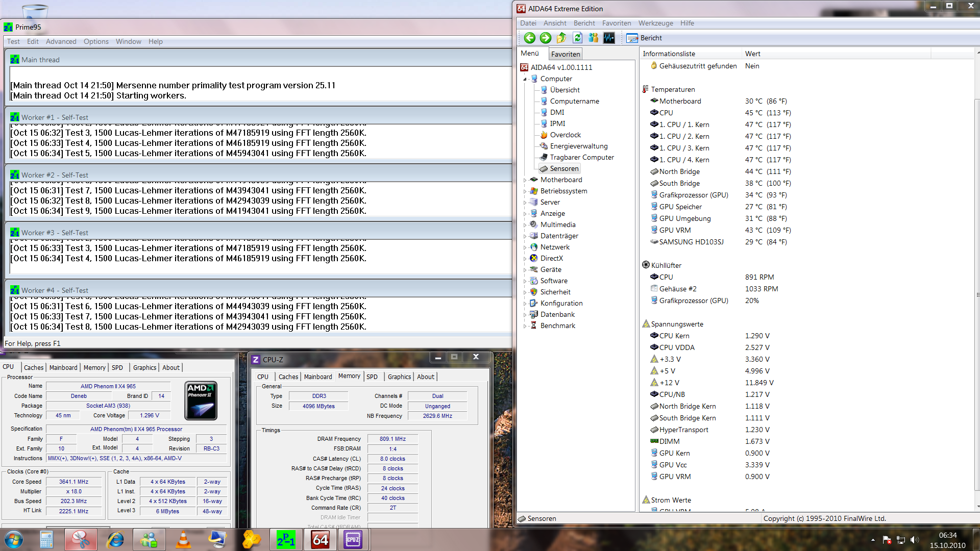Click the Windows Start button
This screenshot has width=980, height=551.
pos(14,539)
